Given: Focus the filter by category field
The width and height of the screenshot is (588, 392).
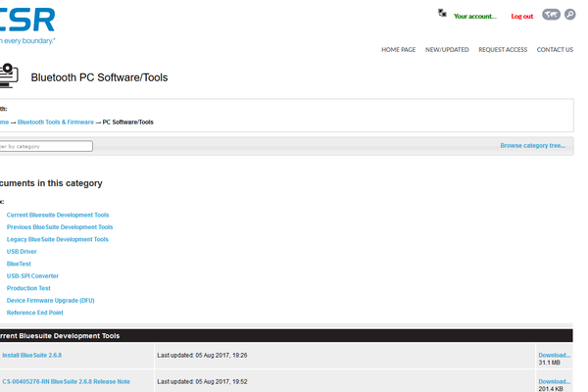Looking at the screenshot, I should 45,146.
